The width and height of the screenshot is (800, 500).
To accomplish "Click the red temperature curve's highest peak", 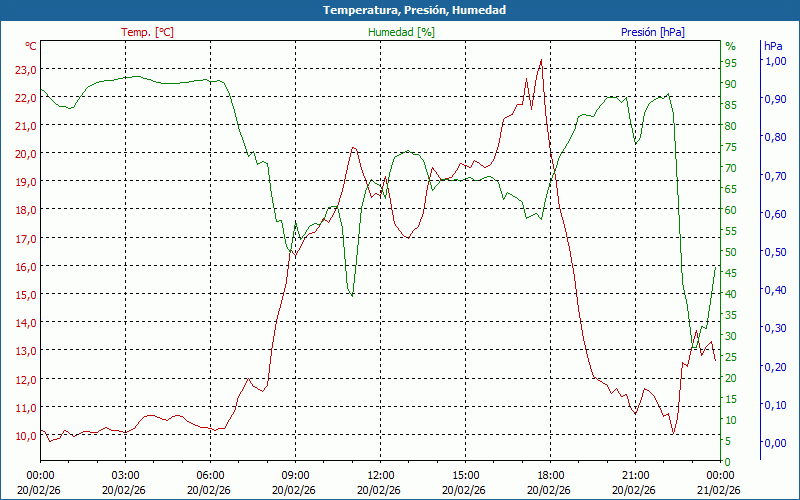I will click(x=541, y=60).
